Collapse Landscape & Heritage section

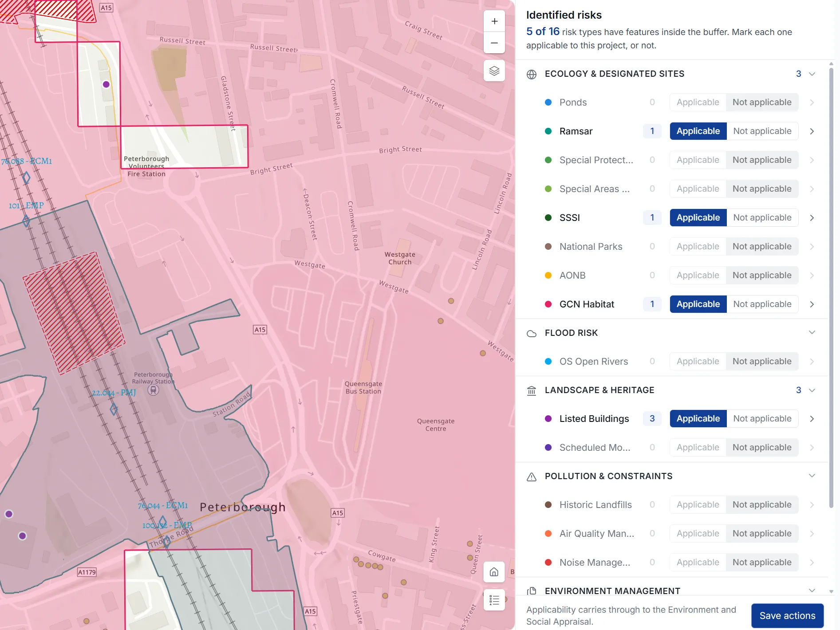[x=812, y=390]
